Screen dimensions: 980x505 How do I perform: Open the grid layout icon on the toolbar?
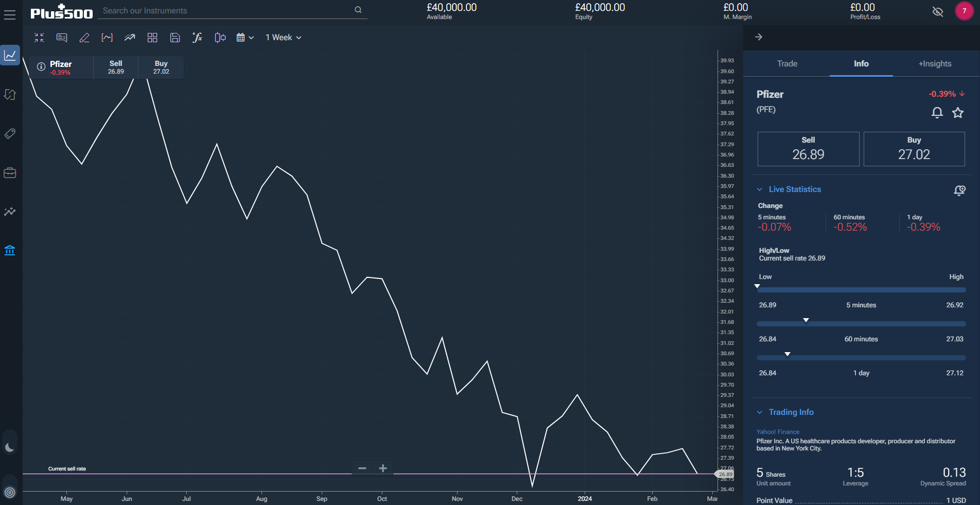tap(152, 37)
